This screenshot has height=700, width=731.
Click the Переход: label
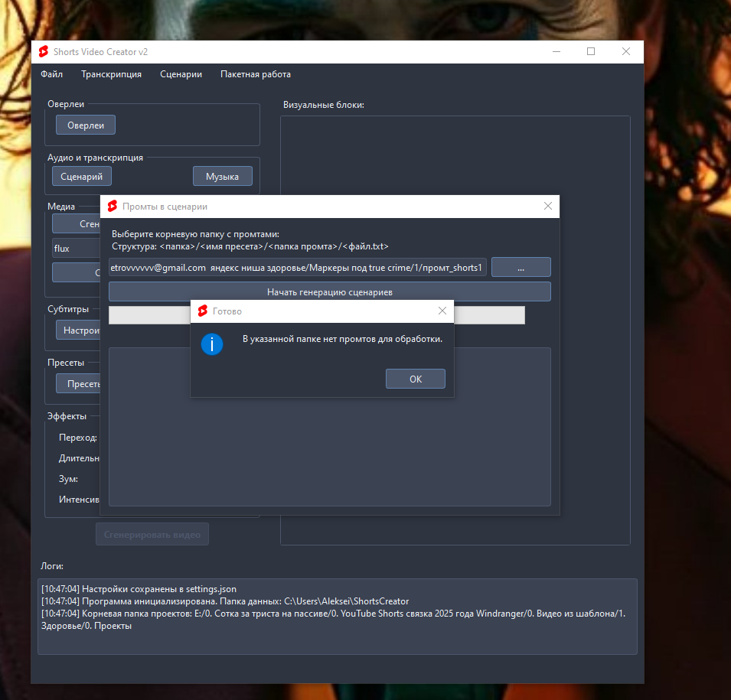coord(78,437)
